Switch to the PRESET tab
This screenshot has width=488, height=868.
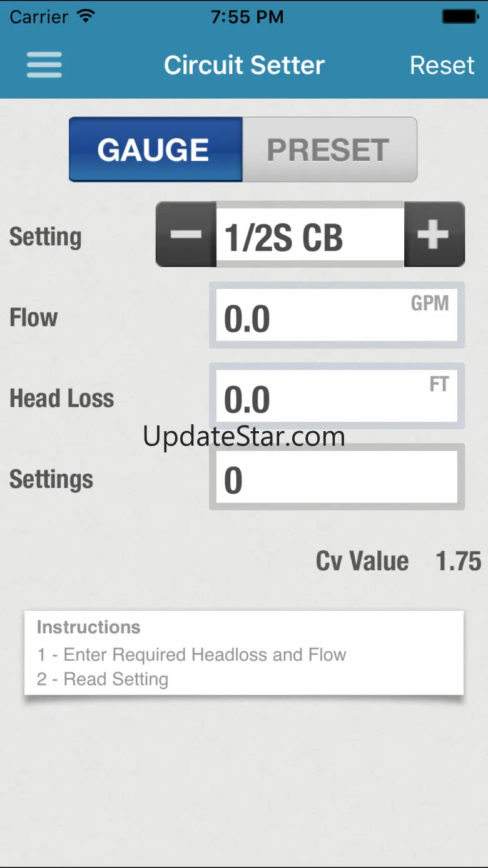329,150
